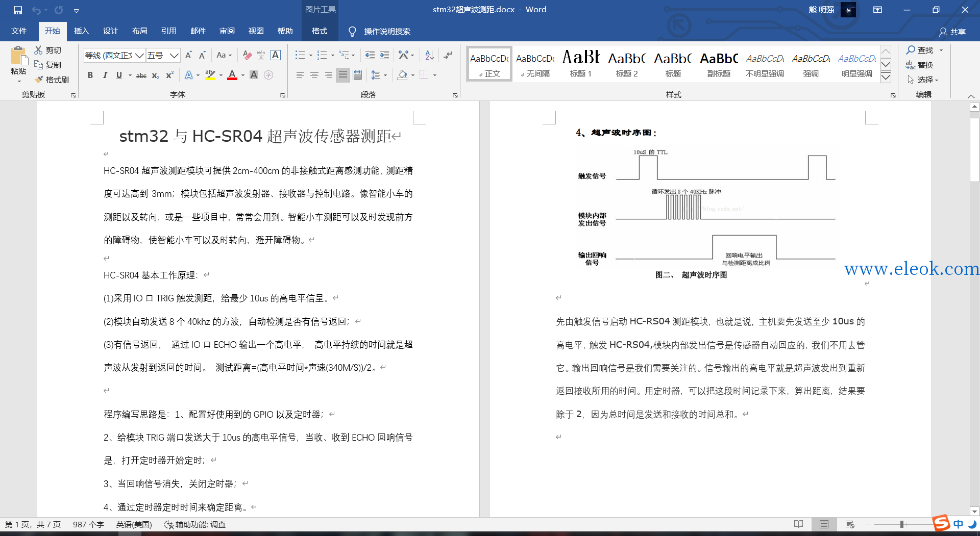Apply the yellow text highlight color
Viewport: 980px width, 536px height.
(210, 75)
